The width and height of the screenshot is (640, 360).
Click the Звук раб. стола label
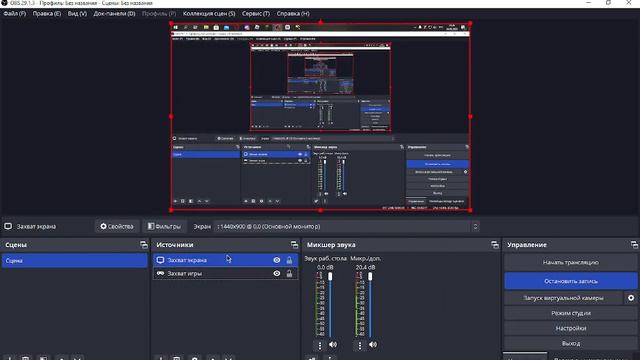tap(325, 258)
